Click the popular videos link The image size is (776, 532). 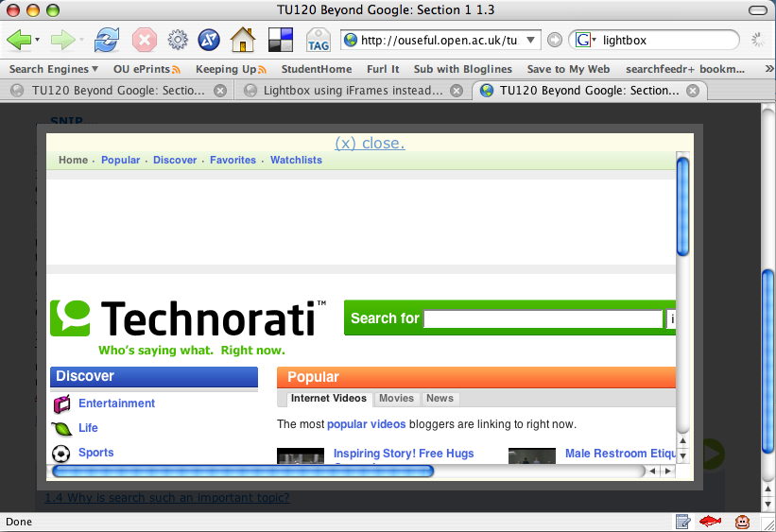[366, 424]
